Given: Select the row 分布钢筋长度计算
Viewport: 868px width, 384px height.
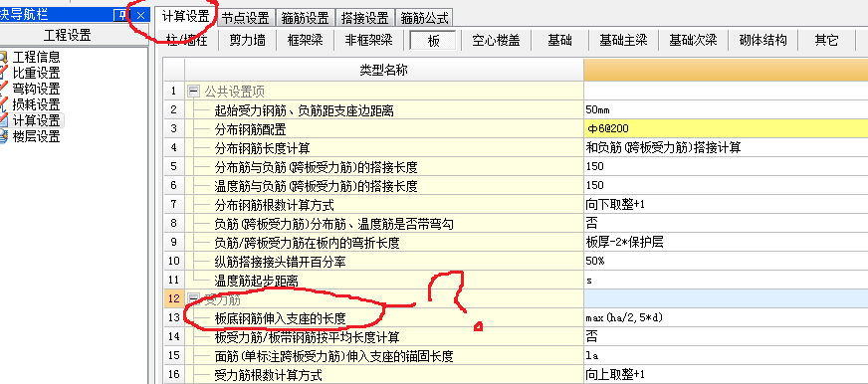Looking at the screenshot, I should 384,148.
